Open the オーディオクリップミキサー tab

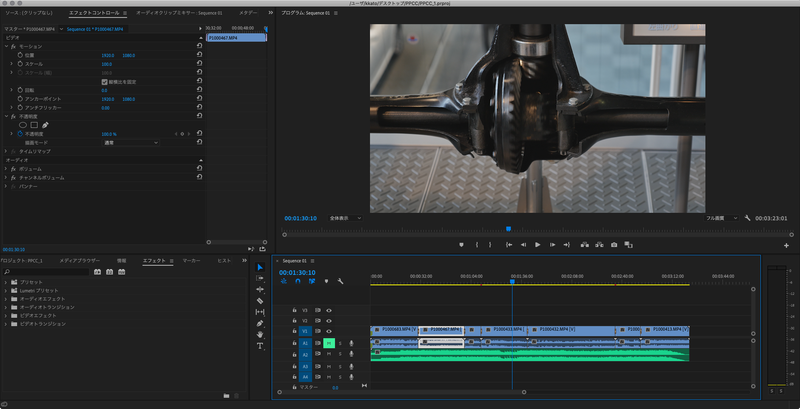[177, 12]
